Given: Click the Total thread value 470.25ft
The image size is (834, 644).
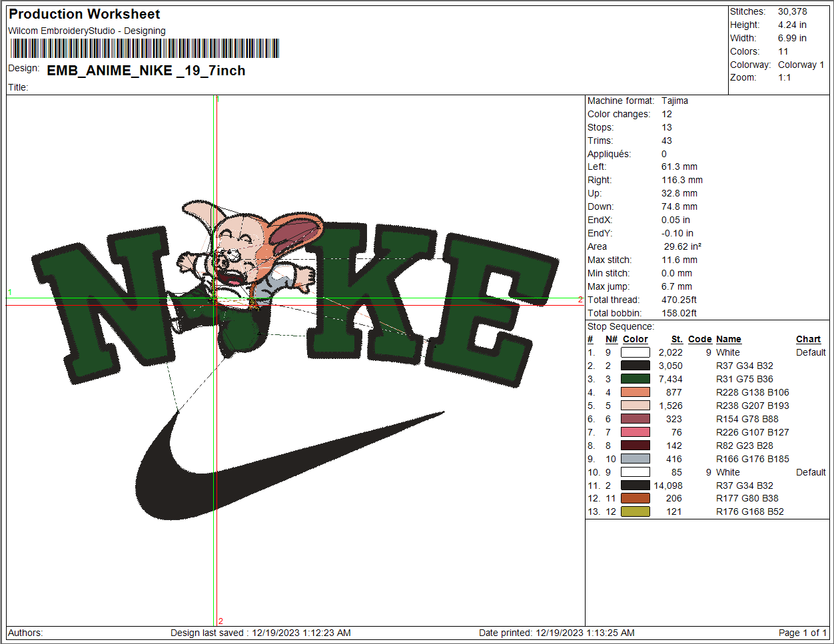Looking at the screenshot, I should [679, 300].
